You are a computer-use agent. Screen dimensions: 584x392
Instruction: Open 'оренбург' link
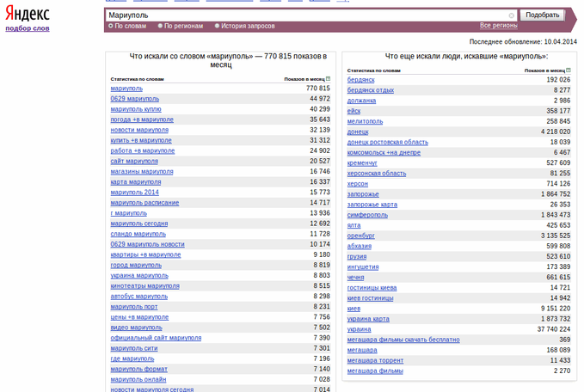[361, 236]
